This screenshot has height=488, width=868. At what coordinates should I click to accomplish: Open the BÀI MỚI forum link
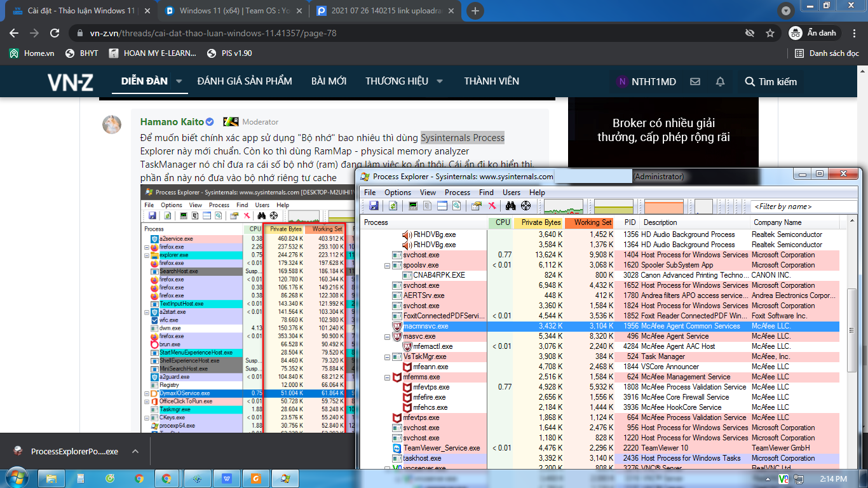click(x=329, y=81)
